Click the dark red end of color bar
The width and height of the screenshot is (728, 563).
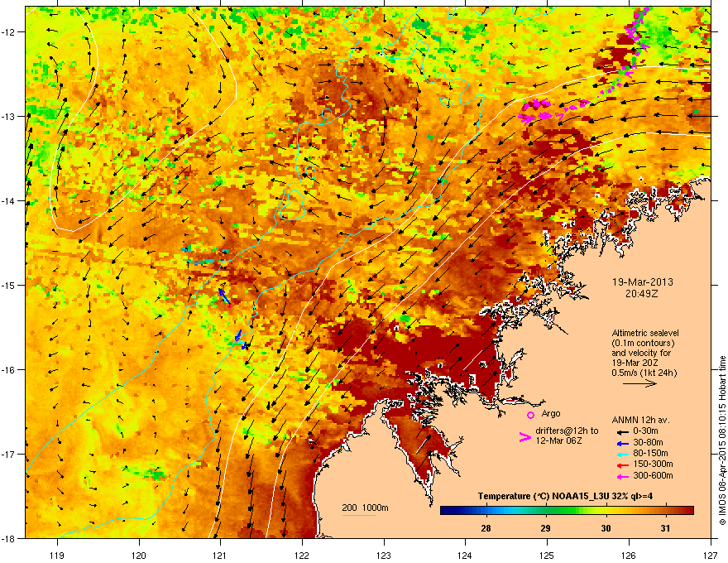click(687, 511)
